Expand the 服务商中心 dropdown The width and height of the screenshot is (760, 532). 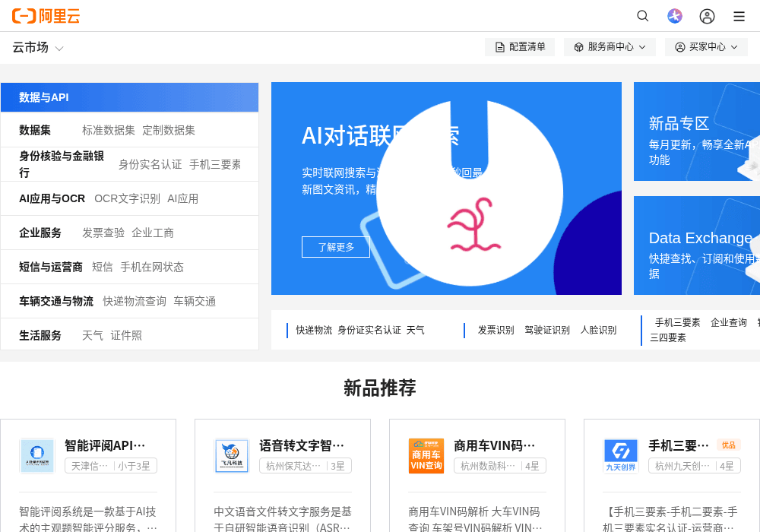[x=610, y=47]
